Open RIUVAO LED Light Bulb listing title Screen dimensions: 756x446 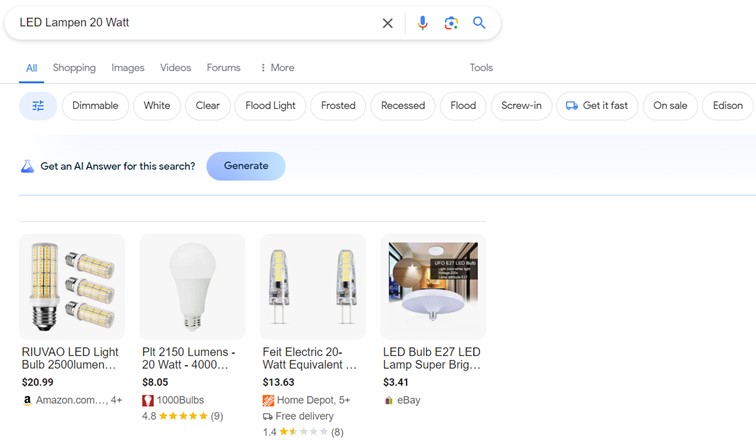click(70, 358)
